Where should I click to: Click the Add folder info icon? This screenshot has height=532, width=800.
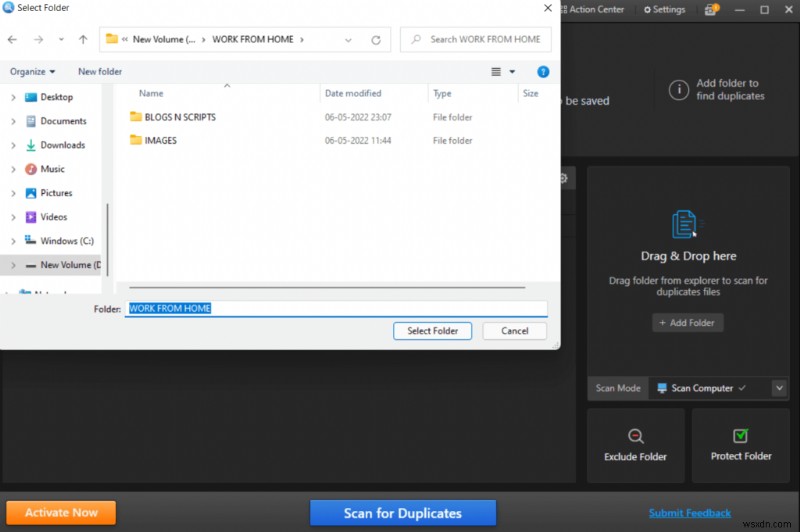(679, 90)
